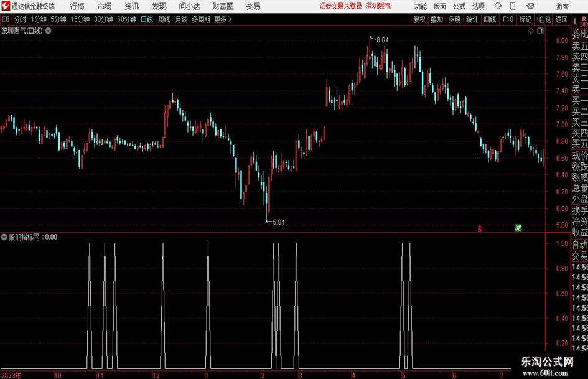
Task: Switch to 1分钟 period tab
Action: 39,19
